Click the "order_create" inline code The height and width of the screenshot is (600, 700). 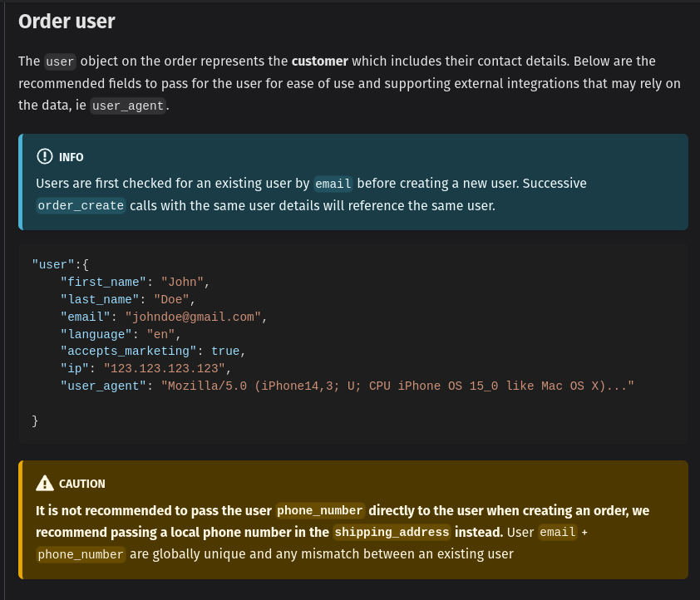click(x=81, y=205)
